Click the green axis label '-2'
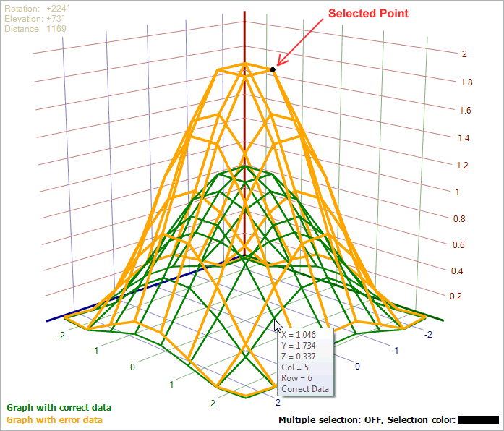 61,336
